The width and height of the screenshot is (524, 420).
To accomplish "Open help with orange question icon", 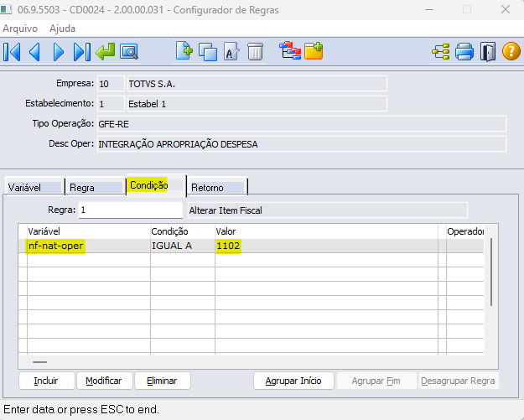I will click(511, 52).
